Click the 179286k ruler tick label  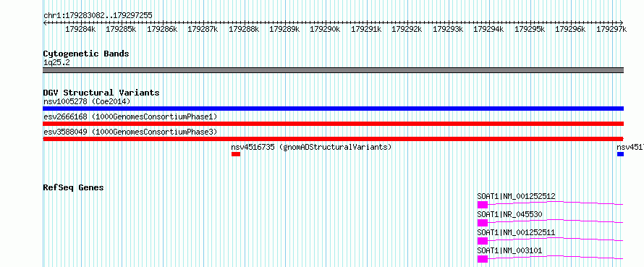162,29
